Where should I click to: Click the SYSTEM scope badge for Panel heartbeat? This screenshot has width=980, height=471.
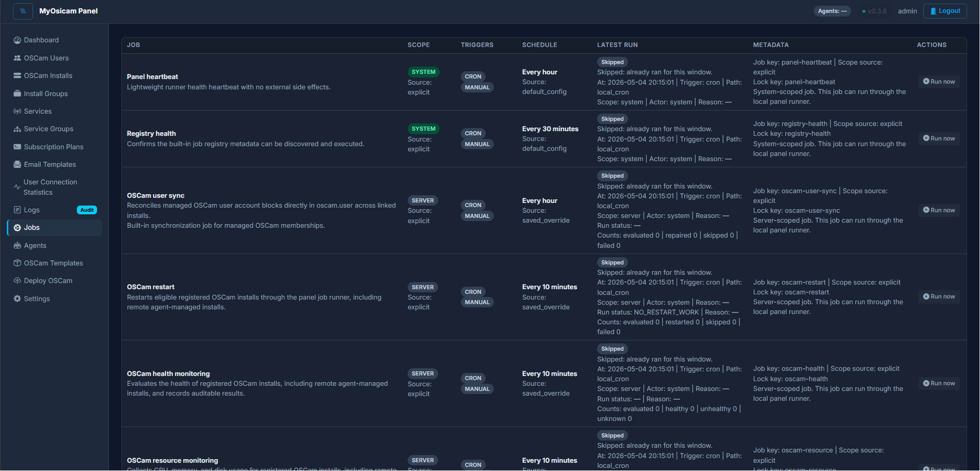(x=423, y=72)
